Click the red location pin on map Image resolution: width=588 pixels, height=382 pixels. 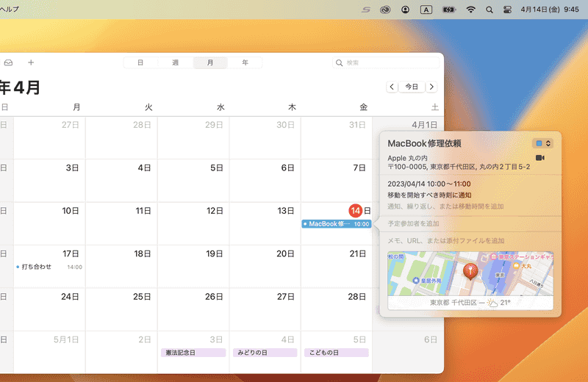click(470, 271)
